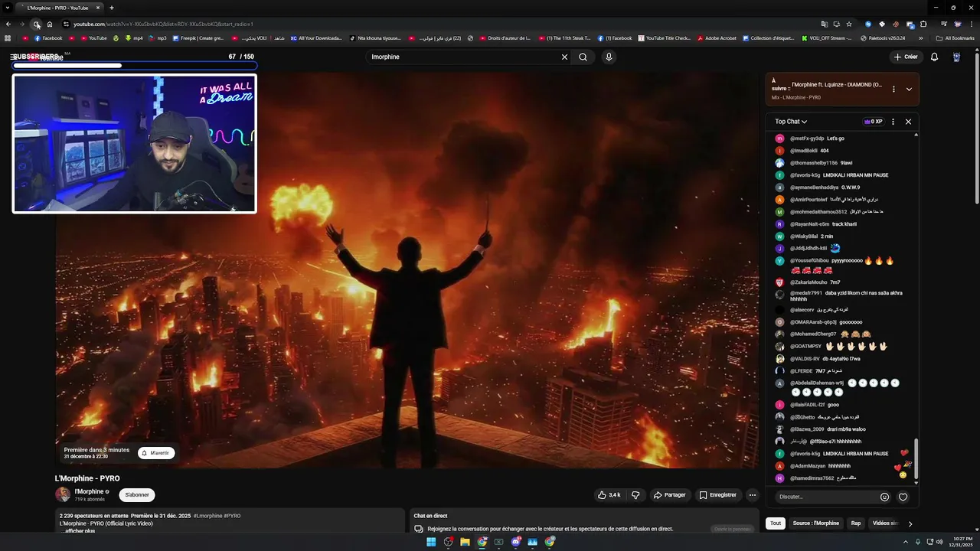The height and width of the screenshot is (551, 980).
Task: Switch to the L'Morphine - PYRO browser tab
Action: (x=60, y=8)
